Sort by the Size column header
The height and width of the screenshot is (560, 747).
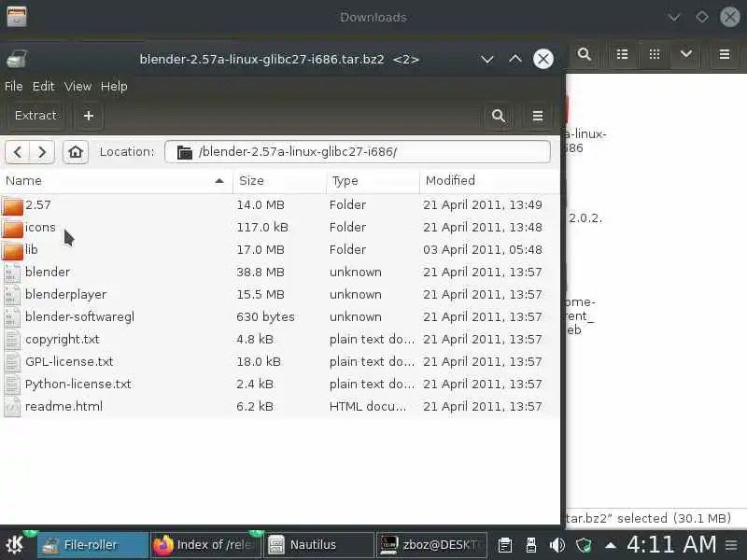point(279,181)
